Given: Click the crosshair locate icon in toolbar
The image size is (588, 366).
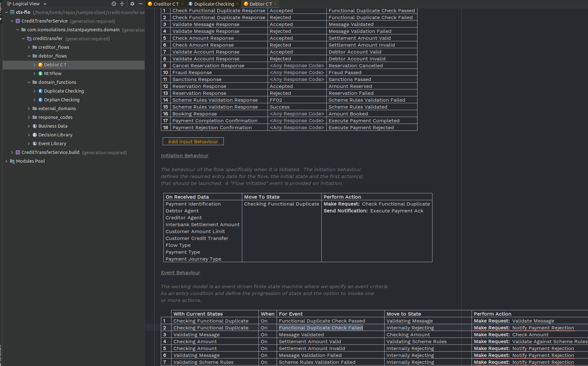Looking at the screenshot, I should (114, 4).
